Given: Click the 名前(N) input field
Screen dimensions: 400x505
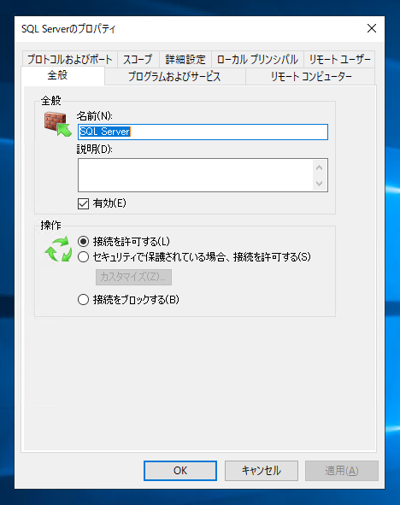Looking at the screenshot, I should [203, 132].
